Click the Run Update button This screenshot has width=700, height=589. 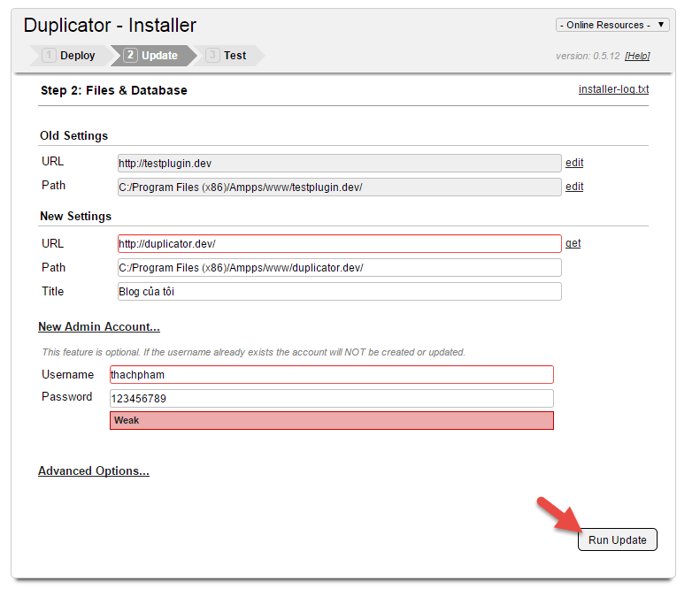coord(618,539)
